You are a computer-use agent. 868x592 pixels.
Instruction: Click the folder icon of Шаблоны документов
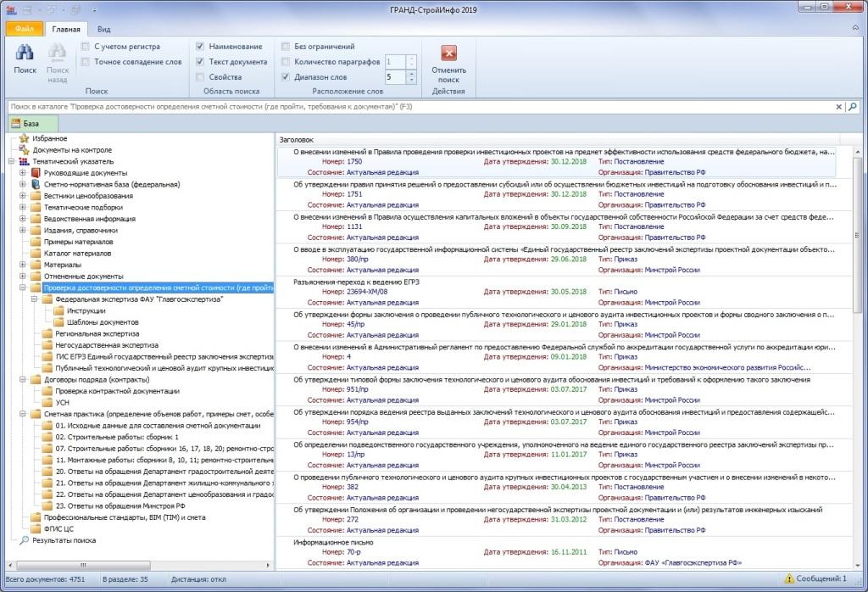click(59, 322)
